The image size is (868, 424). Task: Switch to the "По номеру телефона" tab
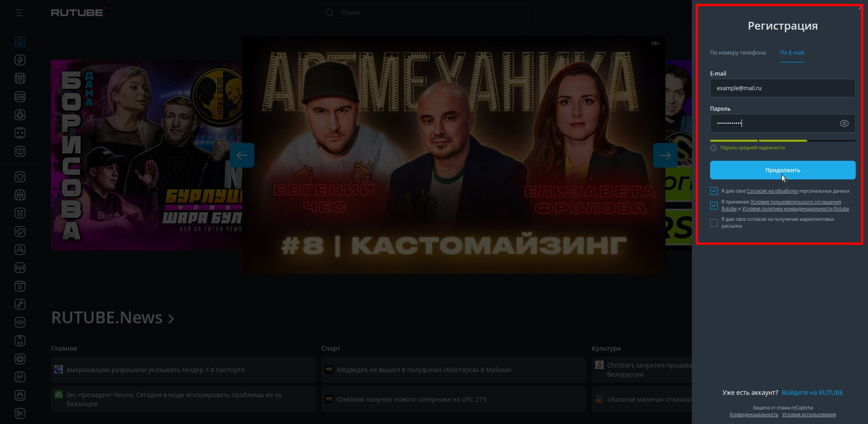737,53
